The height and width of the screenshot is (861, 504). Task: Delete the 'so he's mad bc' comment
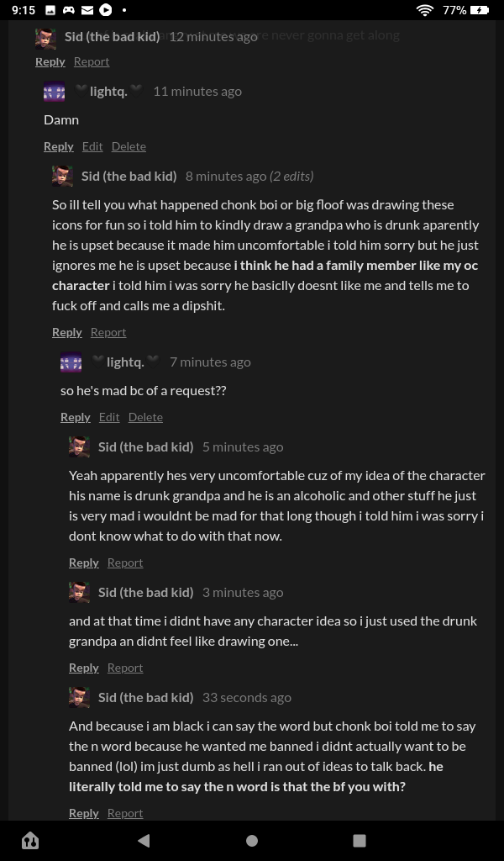point(145,417)
